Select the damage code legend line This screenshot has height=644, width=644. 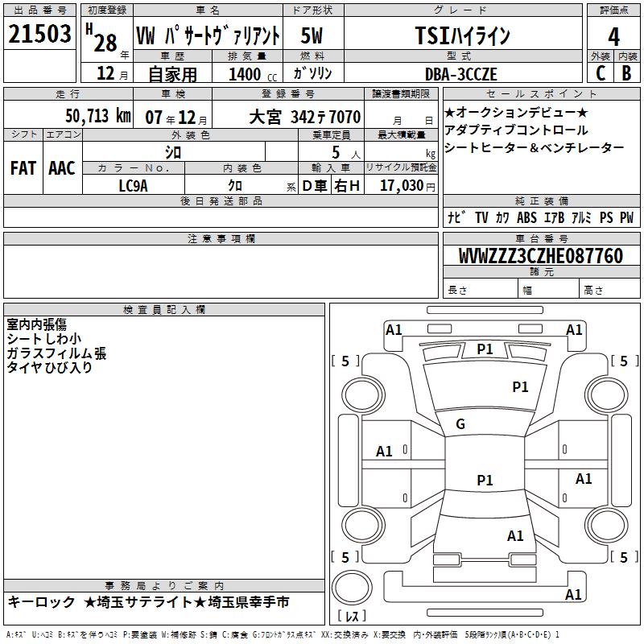click(x=283, y=634)
